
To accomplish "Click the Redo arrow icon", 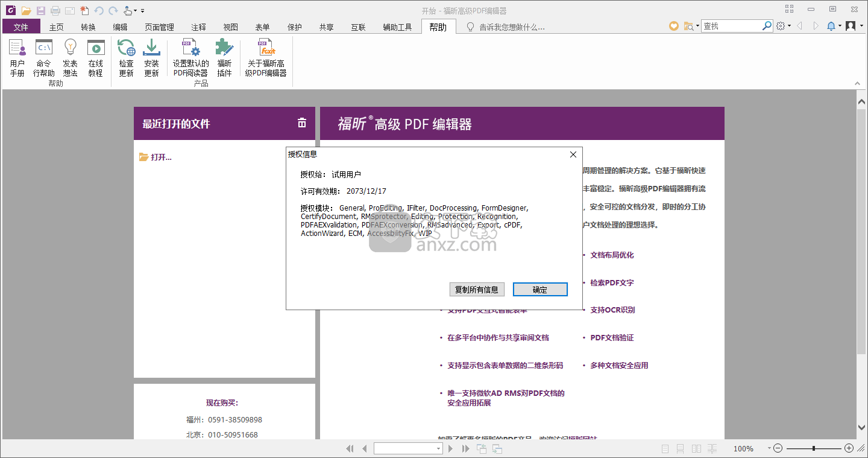I will click(x=113, y=11).
